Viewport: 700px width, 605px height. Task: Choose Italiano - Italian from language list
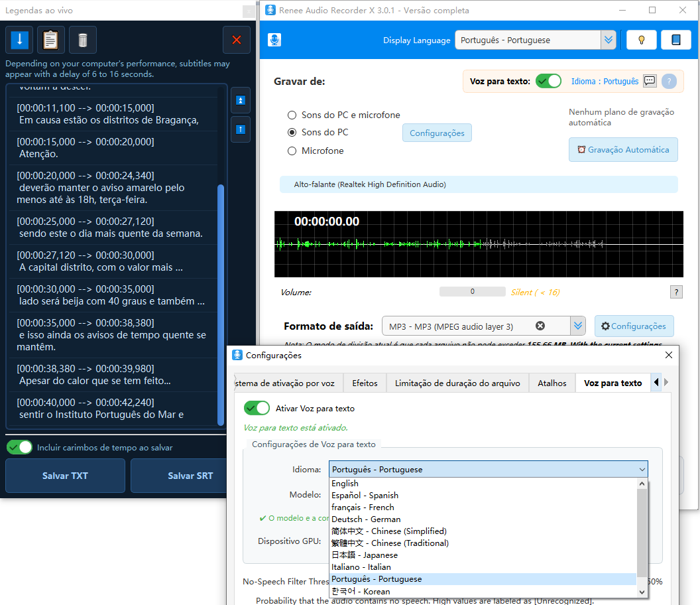483,567
